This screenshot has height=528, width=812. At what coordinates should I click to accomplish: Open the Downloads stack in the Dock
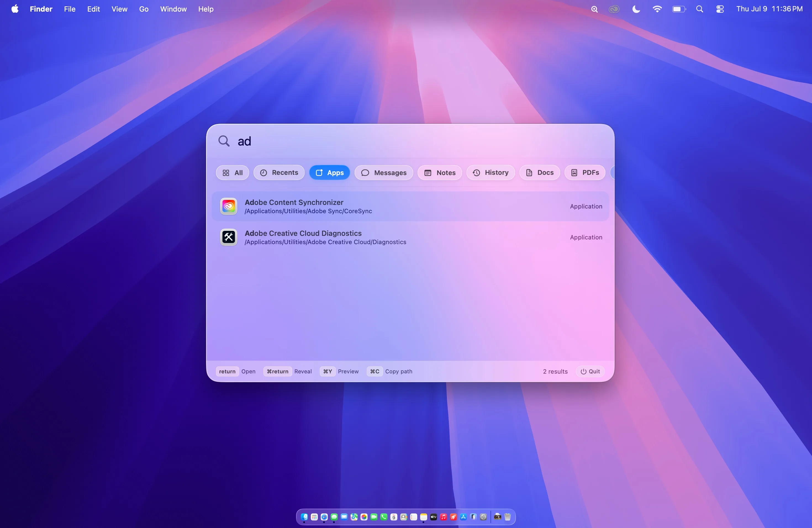tap(497, 517)
